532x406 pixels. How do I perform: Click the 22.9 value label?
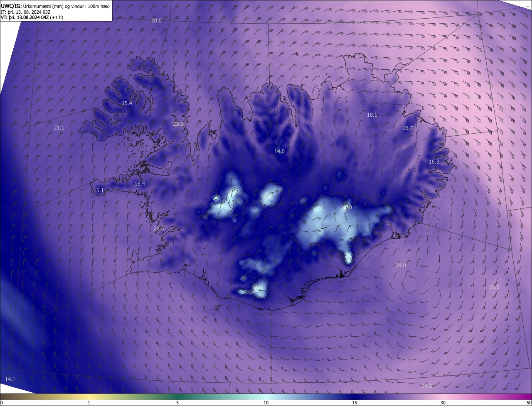(x=178, y=124)
